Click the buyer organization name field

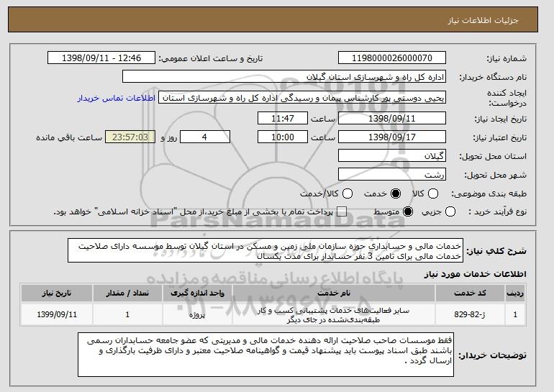(x=284, y=77)
